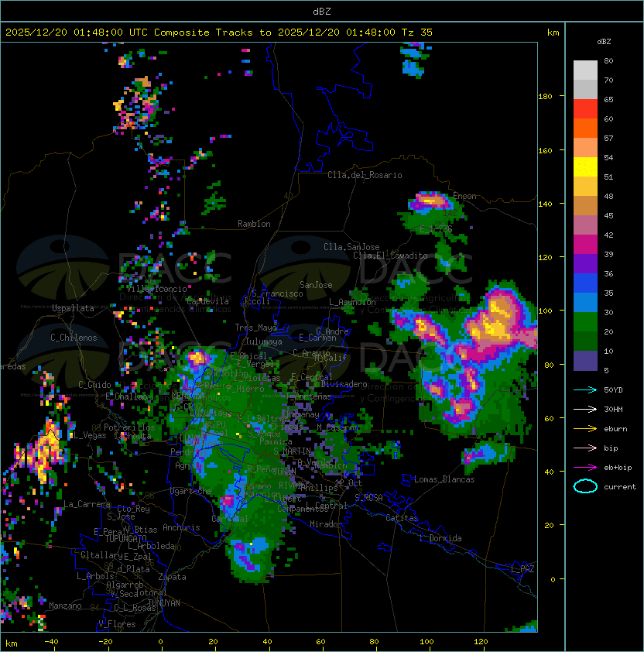Click the 'S_MARTIN' town label
Image resolution: width=644 pixels, height=652 pixels.
pyautogui.click(x=293, y=451)
